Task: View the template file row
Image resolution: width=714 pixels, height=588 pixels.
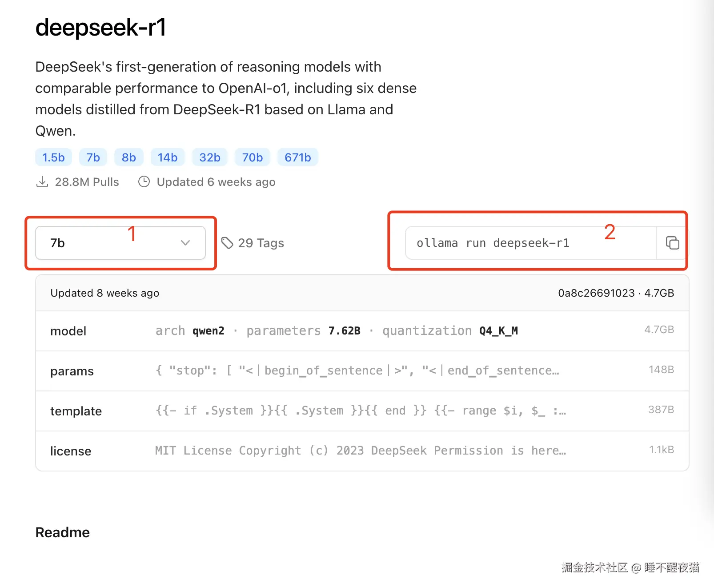Action: pos(362,411)
